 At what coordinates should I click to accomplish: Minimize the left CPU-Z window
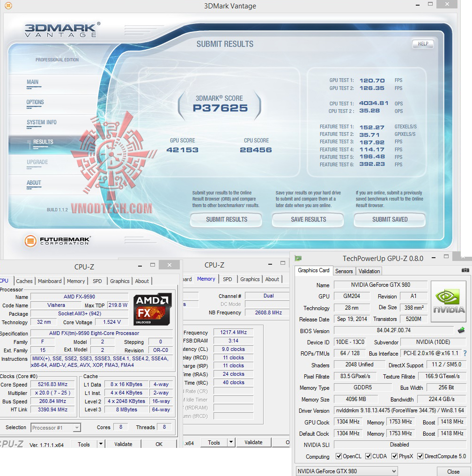click(x=140, y=266)
